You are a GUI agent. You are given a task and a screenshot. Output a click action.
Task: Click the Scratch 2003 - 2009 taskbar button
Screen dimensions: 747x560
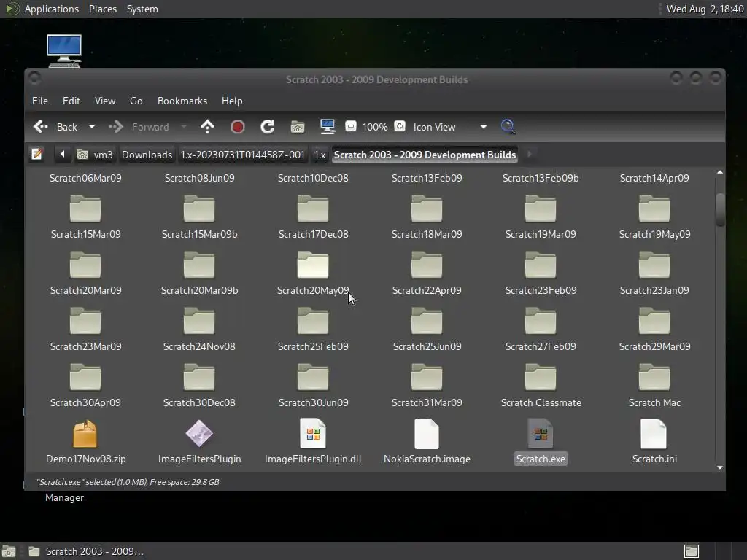[86, 551]
